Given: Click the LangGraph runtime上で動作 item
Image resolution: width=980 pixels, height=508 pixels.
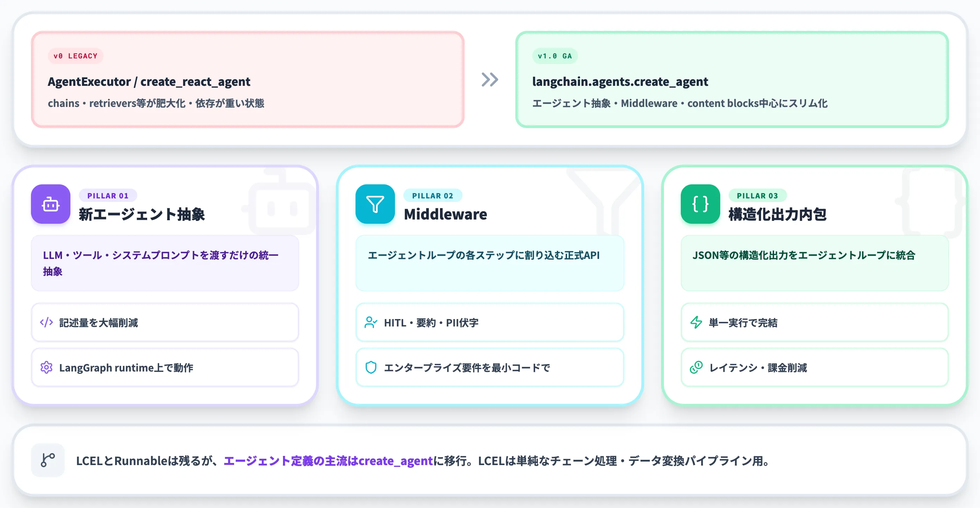Looking at the screenshot, I should tap(165, 367).
